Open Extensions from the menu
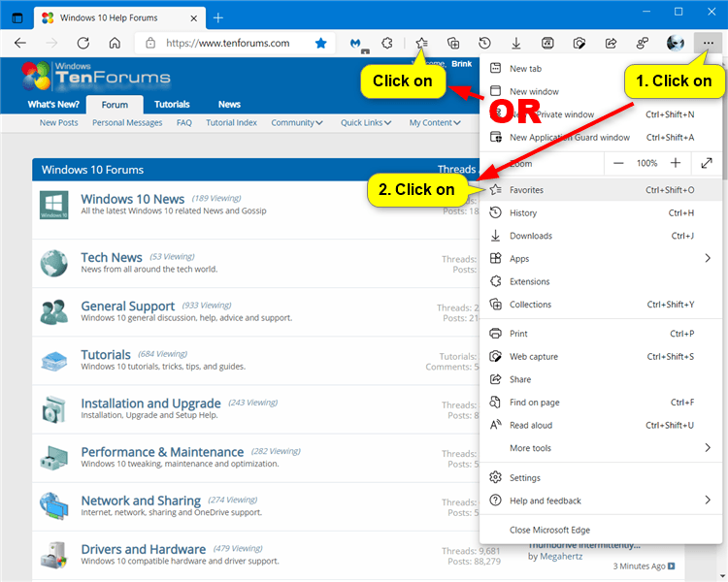The width and height of the screenshot is (728, 582). [601, 281]
